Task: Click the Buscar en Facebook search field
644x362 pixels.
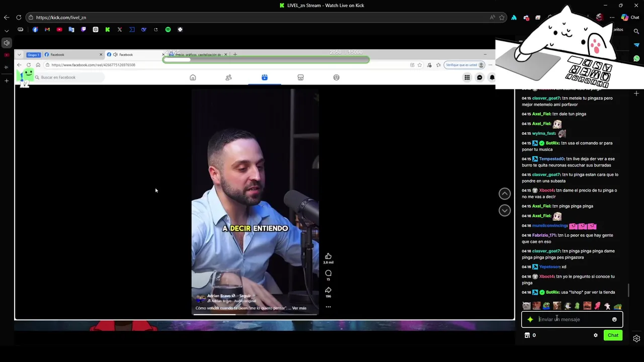Action: click(68, 77)
